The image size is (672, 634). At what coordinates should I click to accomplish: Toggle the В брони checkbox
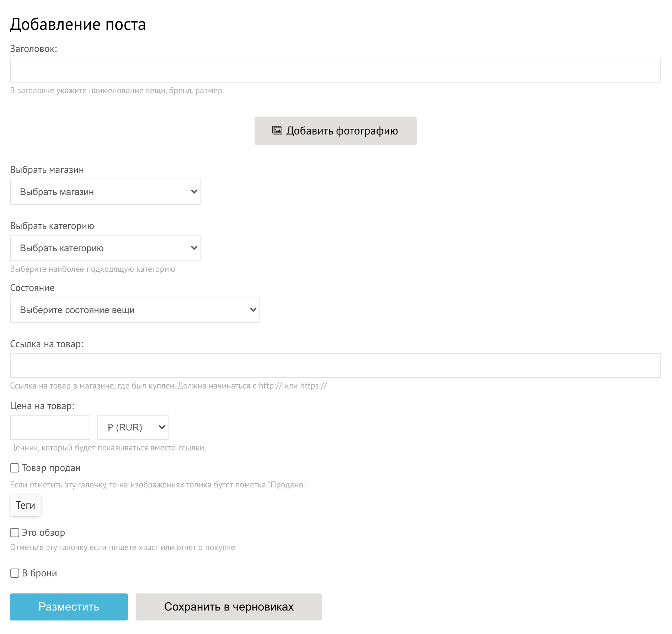pyautogui.click(x=15, y=573)
